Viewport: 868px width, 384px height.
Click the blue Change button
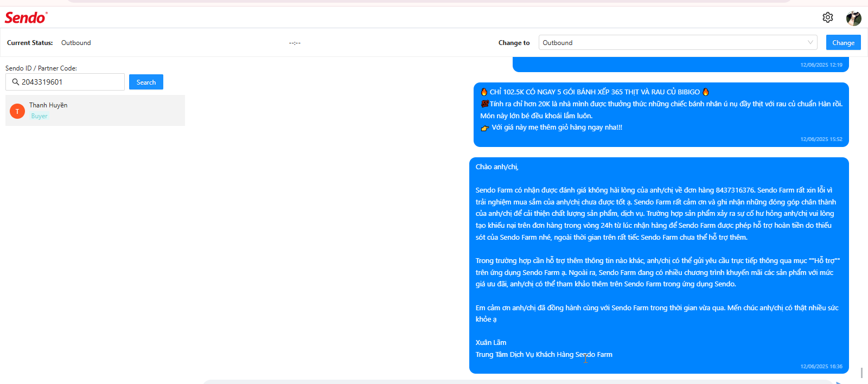(843, 42)
